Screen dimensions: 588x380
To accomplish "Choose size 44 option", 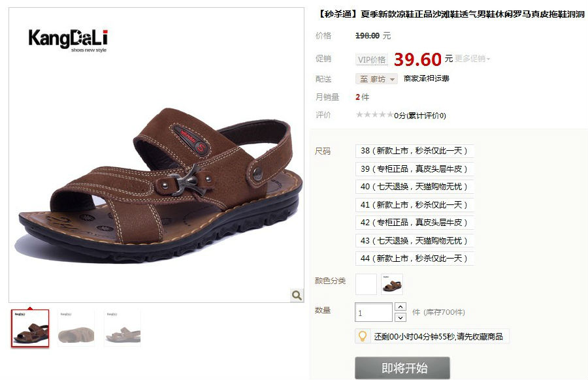I will click(x=414, y=259).
